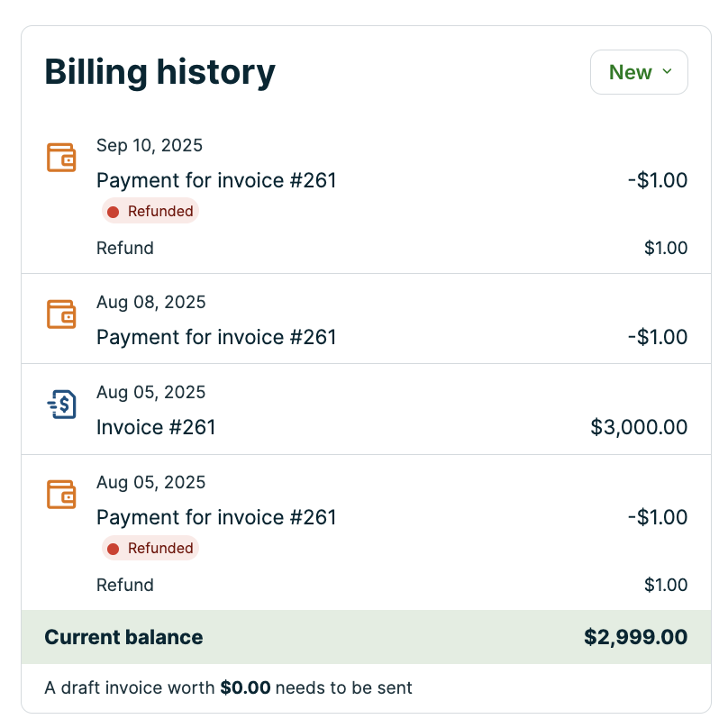Click Refund line under Aug 05 payment

(x=125, y=585)
